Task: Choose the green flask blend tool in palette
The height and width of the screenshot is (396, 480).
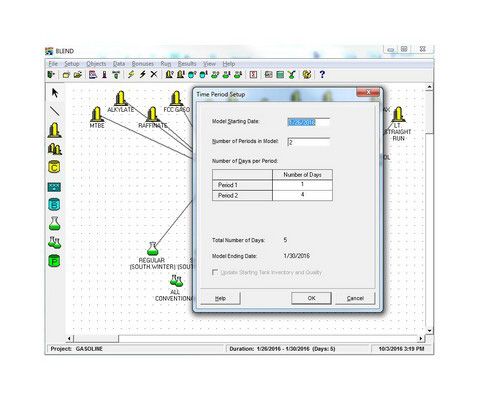Action: pyautogui.click(x=54, y=223)
